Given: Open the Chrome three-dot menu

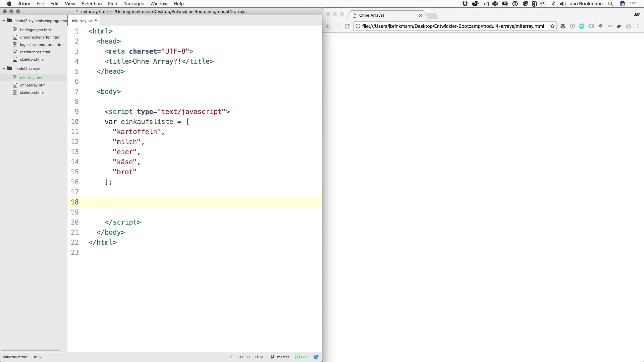Looking at the screenshot, I should click(x=638, y=26).
